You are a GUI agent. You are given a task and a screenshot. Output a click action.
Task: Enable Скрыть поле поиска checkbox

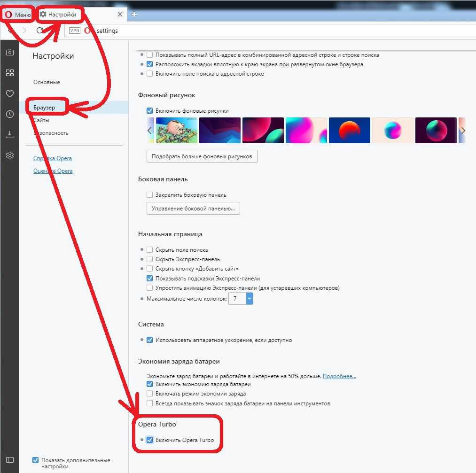click(150, 250)
